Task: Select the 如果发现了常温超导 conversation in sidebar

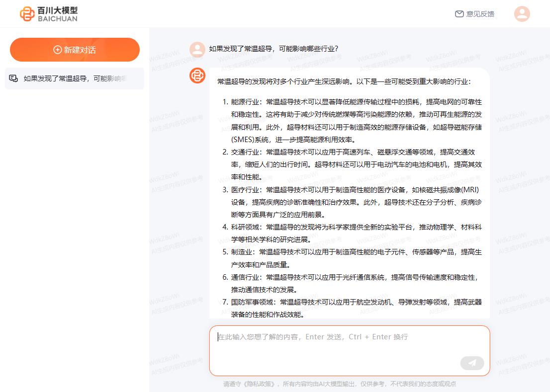Action: click(75, 78)
